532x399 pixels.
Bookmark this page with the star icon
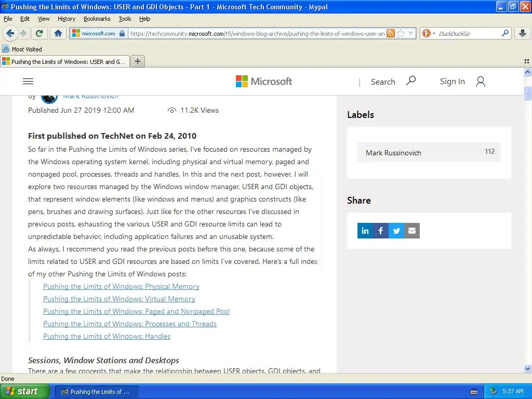pos(401,33)
